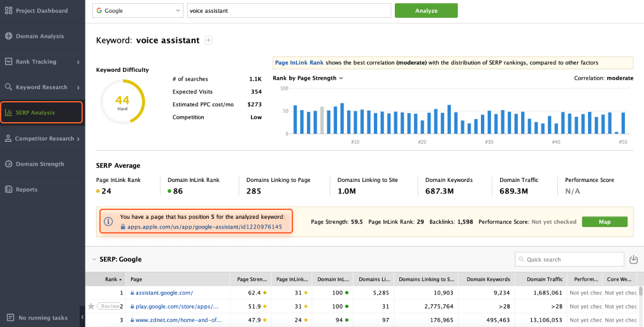The width and height of the screenshot is (644, 327).
Task: Go to Domain Analysis globe icon
Action: pos(9,36)
